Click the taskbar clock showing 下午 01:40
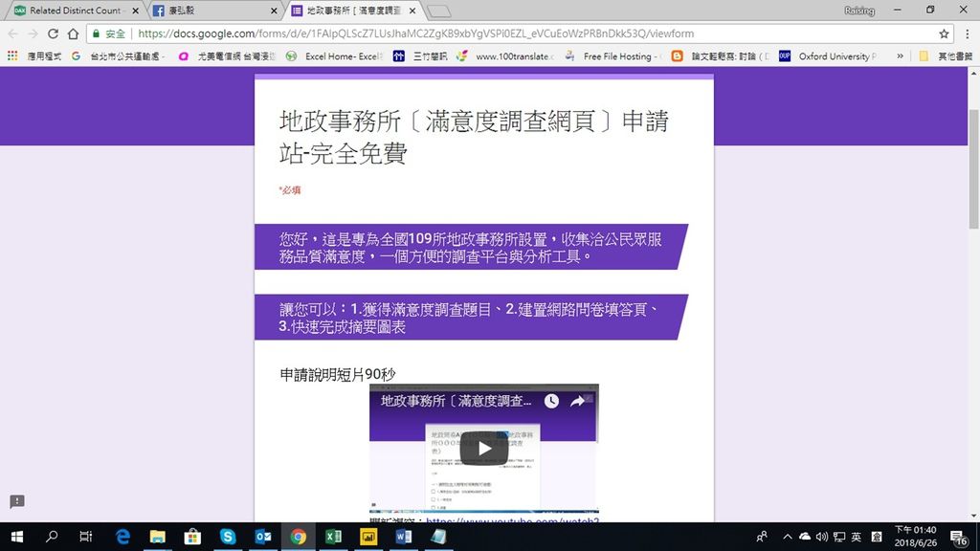The image size is (980, 551). (x=916, y=537)
